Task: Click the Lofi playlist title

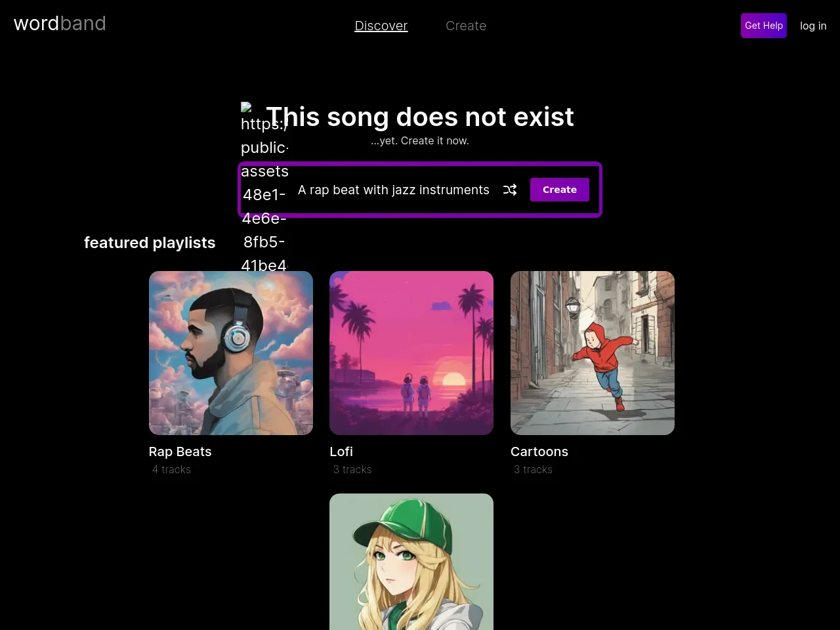Action: pyautogui.click(x=341, y=451)
